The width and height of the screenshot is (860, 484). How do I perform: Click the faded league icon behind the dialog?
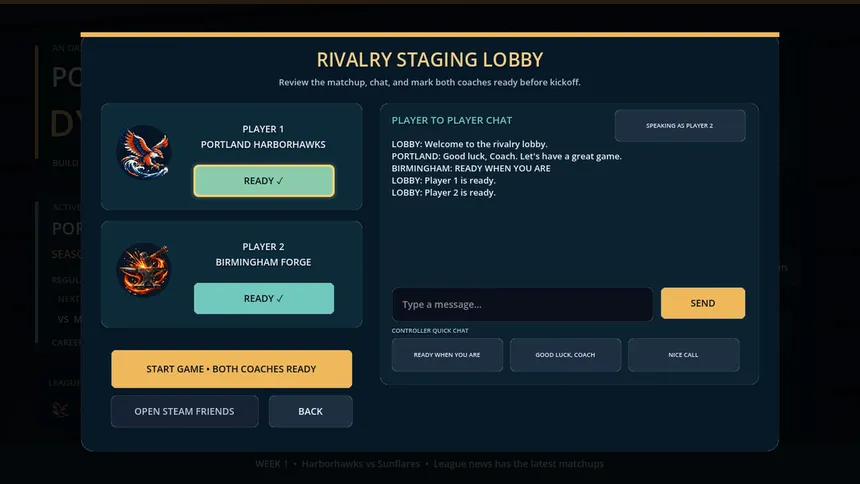point(60,408)
